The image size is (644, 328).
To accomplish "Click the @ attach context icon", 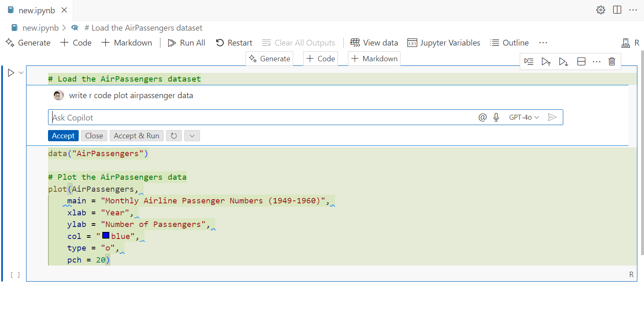I will (482, 118).
